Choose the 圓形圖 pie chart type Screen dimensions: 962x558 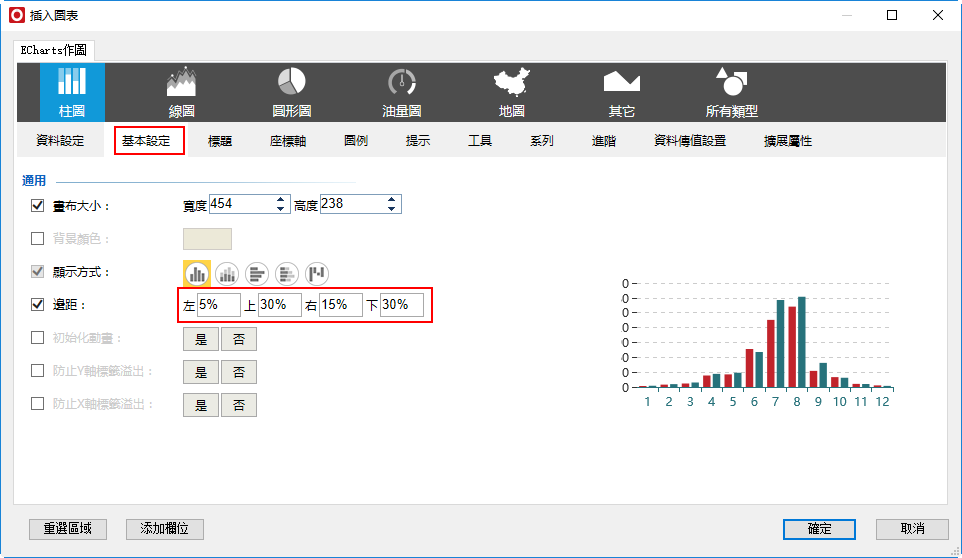pyautogui.click(x=291, y=92)
